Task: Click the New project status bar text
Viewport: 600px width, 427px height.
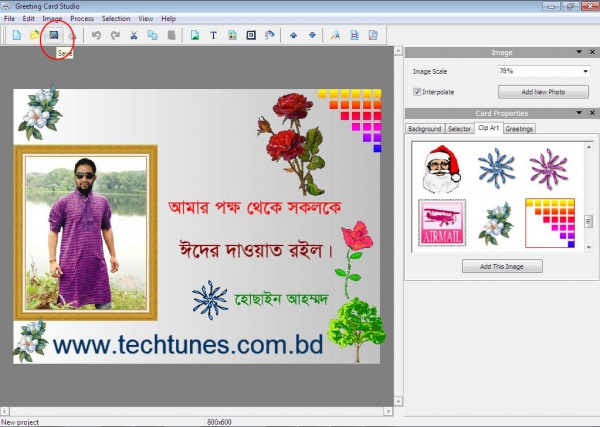Action: pos(20,422)
